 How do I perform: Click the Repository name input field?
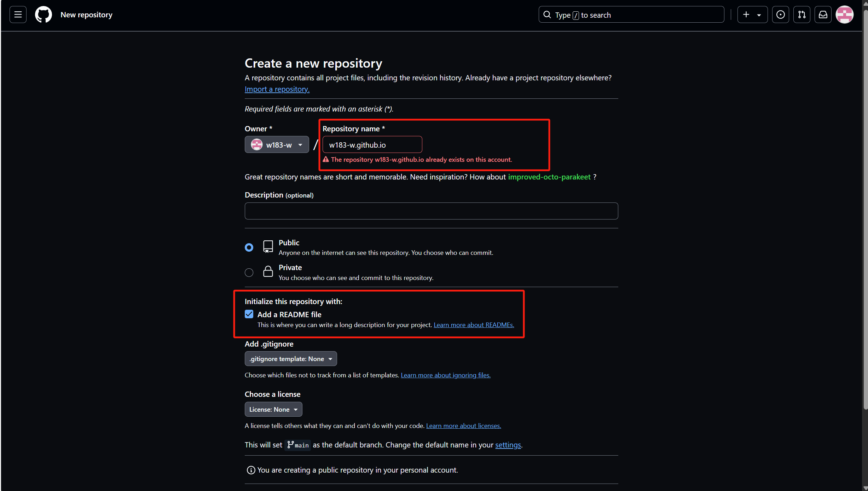[x=372, y=144]
